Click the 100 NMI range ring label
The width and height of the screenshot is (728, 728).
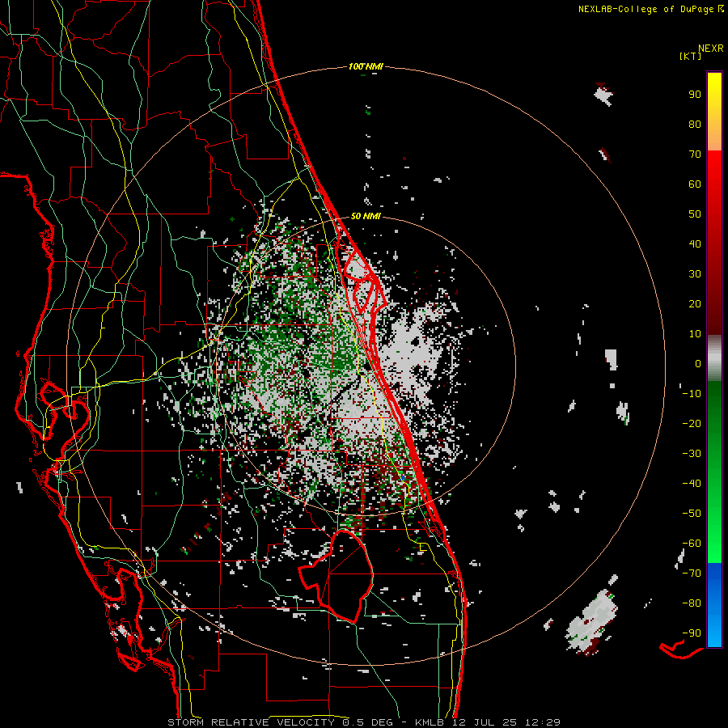[x=366, y=67]
